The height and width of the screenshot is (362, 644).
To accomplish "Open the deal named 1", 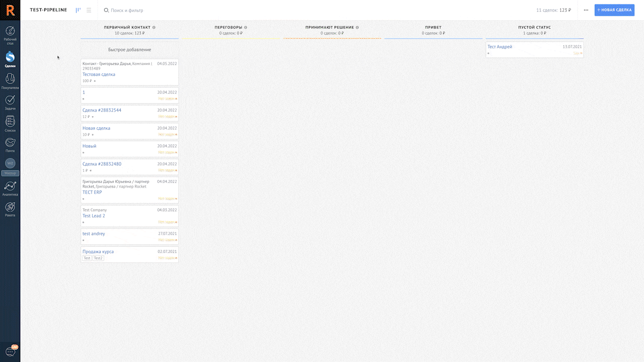I will click(84, 93).
